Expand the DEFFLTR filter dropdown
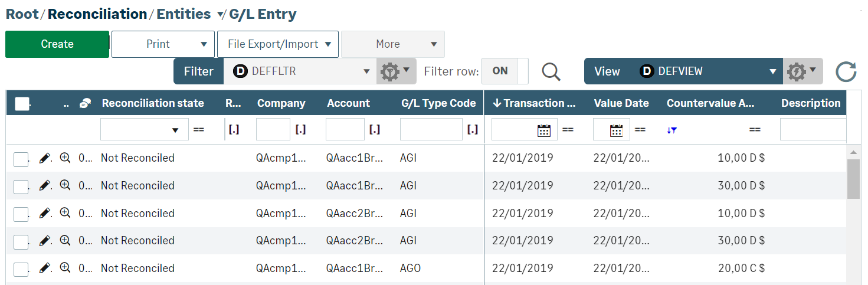 (x=366, y=71)
